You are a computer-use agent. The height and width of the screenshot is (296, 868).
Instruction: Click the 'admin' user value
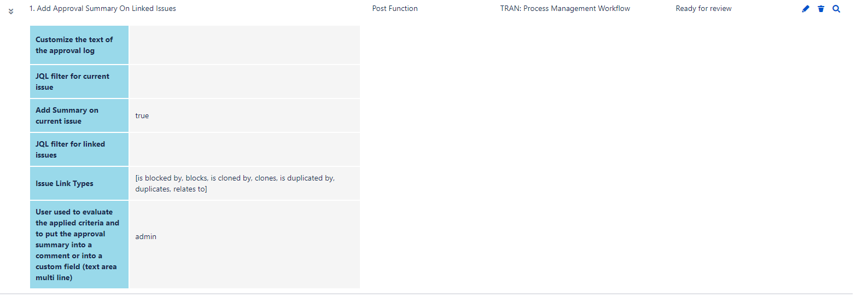coord(146,237)
